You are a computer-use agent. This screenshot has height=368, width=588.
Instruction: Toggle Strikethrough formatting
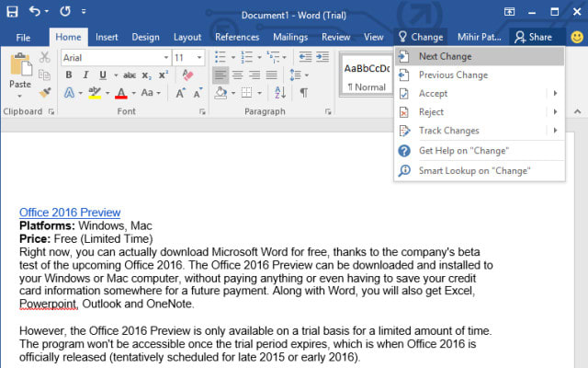pyautogui.click(x=130, y=75)
